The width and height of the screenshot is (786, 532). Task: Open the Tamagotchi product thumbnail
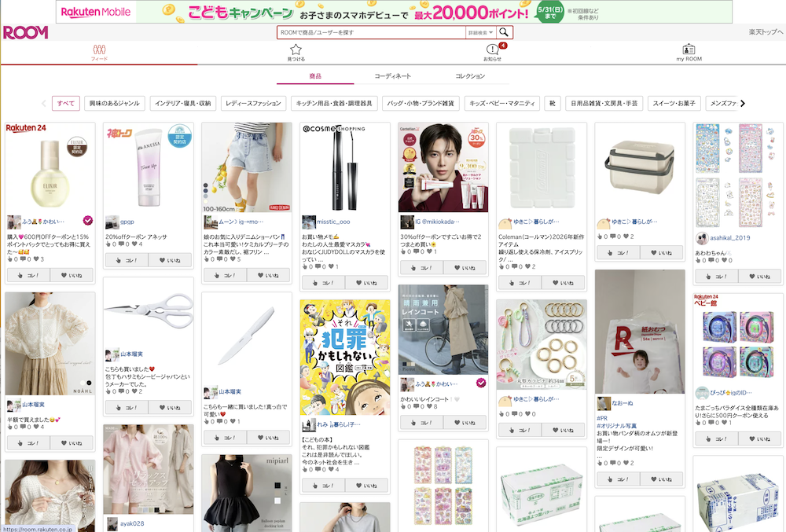pos(738,339)
